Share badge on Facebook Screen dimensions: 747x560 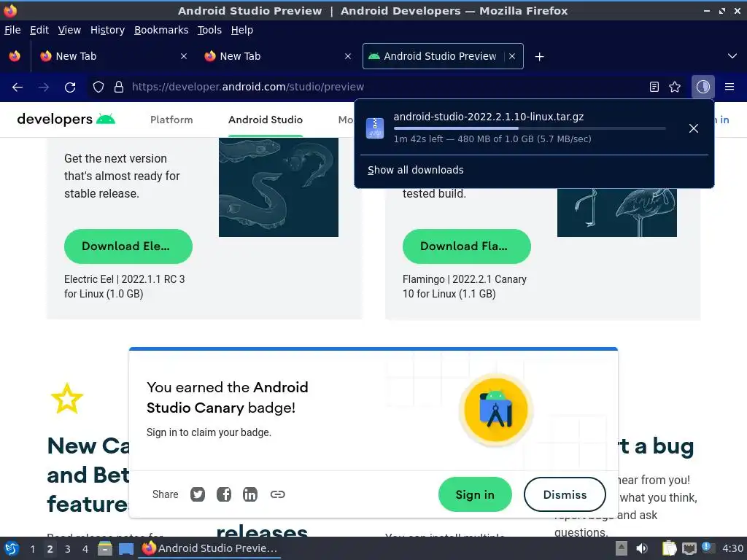[x=224, y=494]
